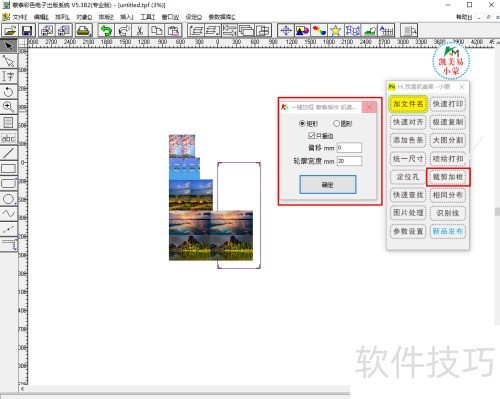500x399 pixels.
Task: Click the 偏移 mm input field
Action: (349, 147)
